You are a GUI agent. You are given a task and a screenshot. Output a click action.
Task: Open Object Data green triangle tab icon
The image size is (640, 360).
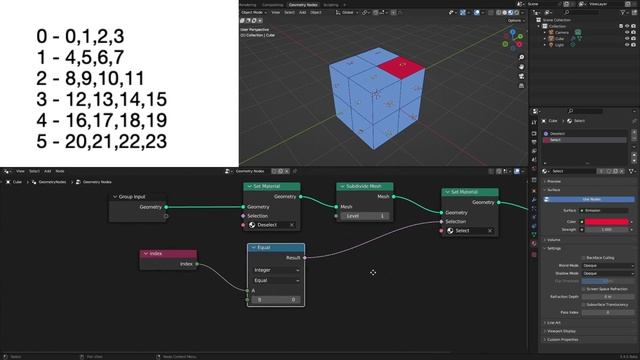534,235
